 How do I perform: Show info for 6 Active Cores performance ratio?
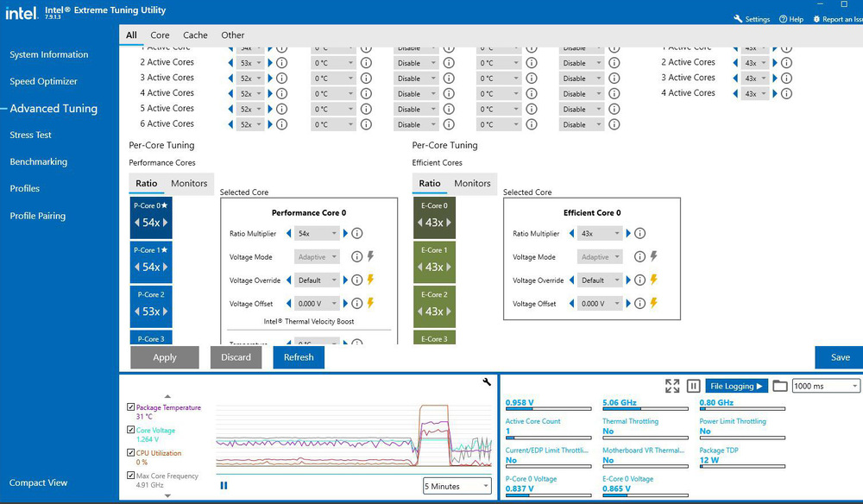pyautogui.click(x=282, y=124)
